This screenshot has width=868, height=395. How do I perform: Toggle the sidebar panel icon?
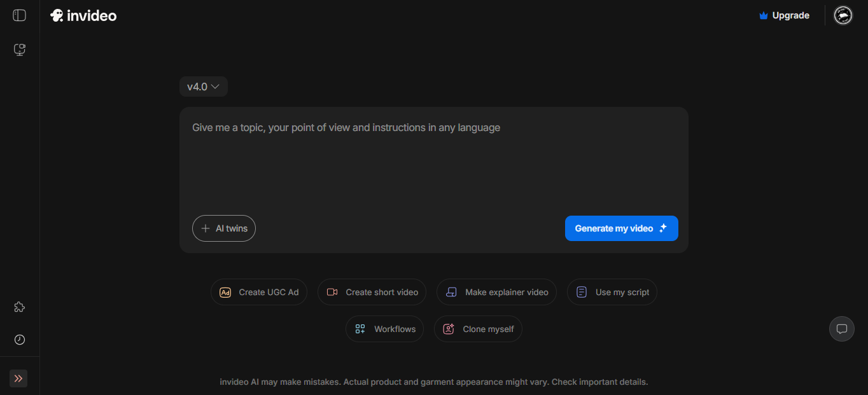[x=20, y=15]
